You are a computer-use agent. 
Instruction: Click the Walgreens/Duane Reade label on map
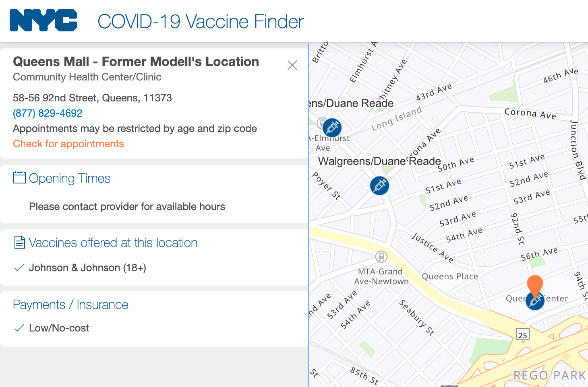point(380,161)
